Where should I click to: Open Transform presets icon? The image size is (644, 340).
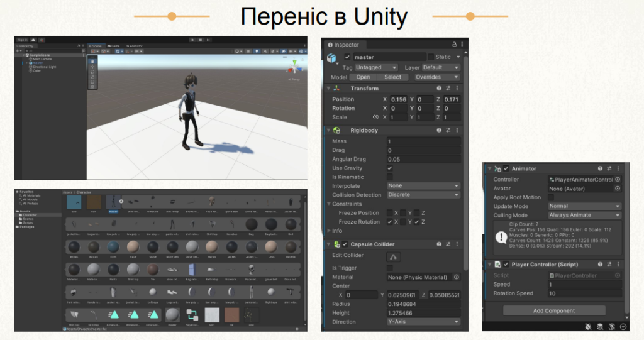(448, 88)
